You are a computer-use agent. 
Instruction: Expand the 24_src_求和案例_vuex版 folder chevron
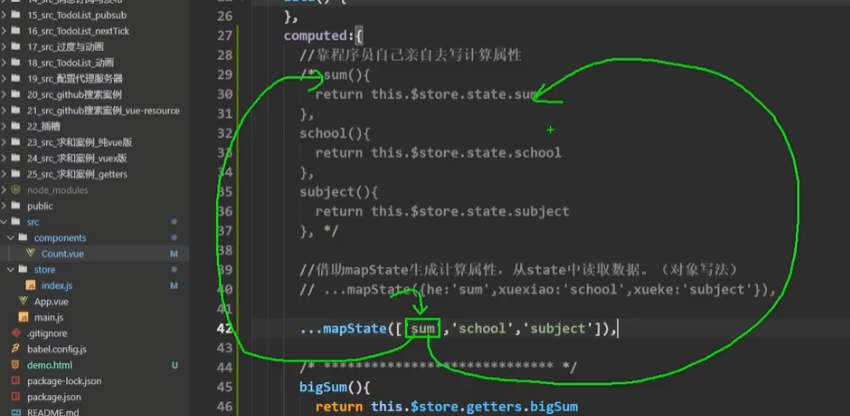click(x=3, y=158)
